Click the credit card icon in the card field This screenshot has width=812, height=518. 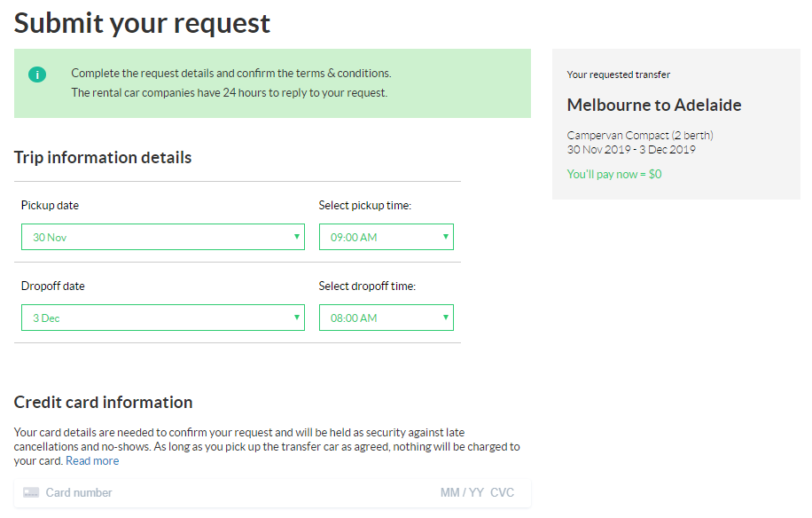pyautogui.click(x=31, y=493)
